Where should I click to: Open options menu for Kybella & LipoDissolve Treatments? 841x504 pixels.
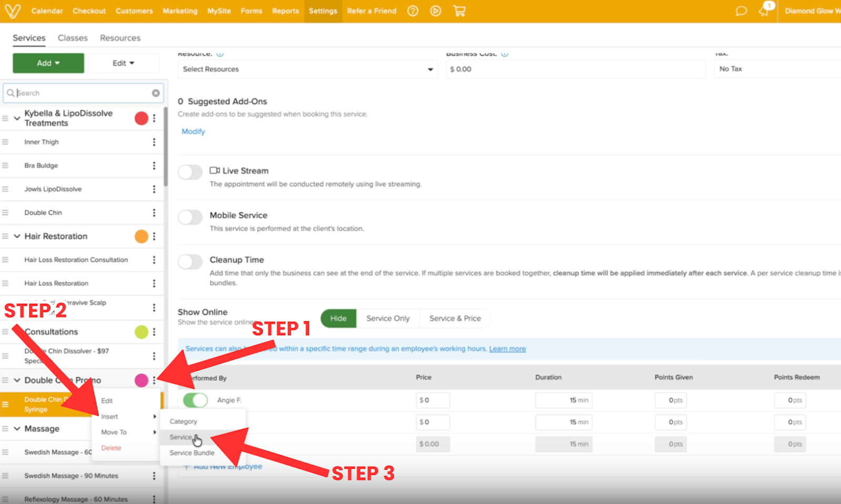[x=154, y=118]
